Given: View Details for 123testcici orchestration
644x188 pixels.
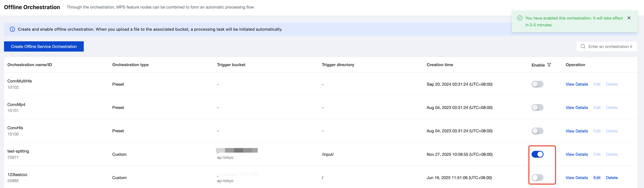Looking at the screenshot, I should tap(577, 178).
